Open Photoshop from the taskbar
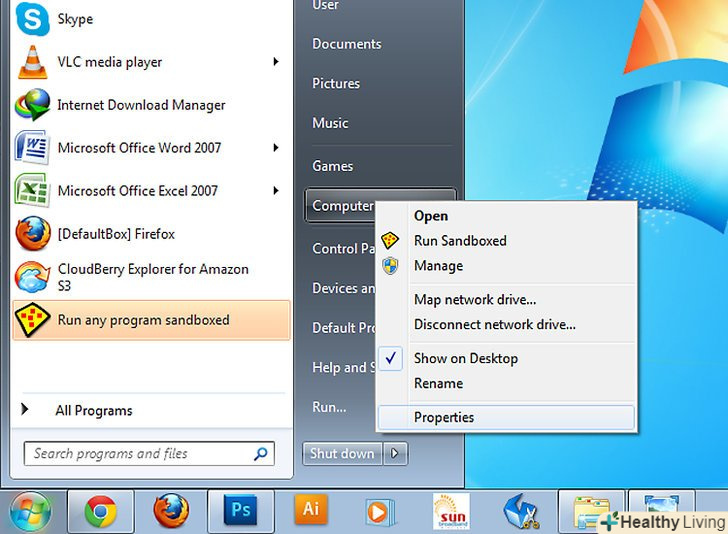 240,510
